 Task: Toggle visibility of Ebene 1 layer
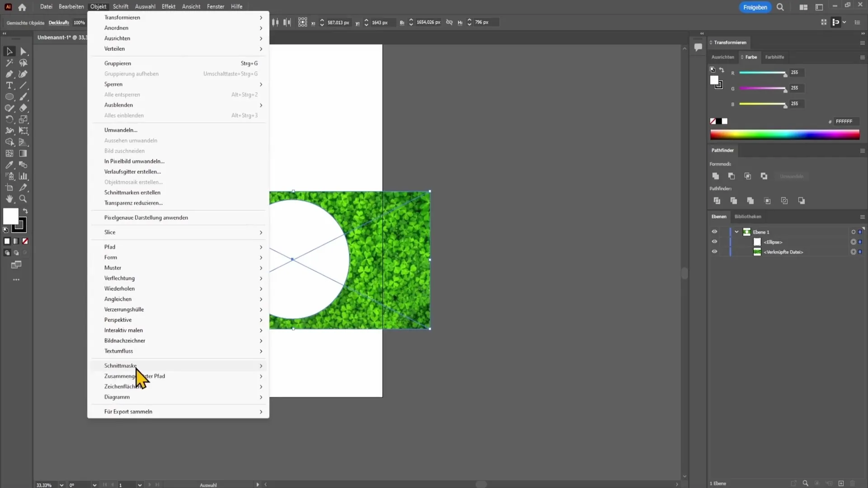(x=714, y=232)
